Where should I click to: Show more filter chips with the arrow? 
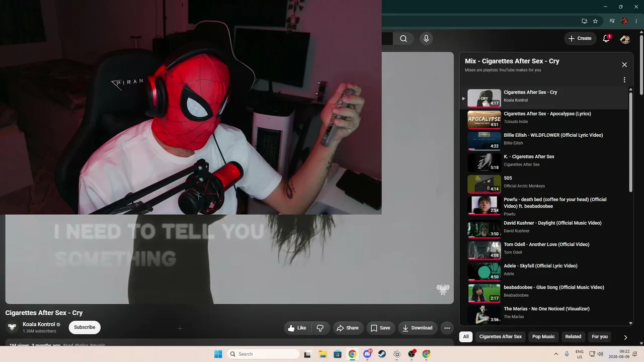[625, 337]
